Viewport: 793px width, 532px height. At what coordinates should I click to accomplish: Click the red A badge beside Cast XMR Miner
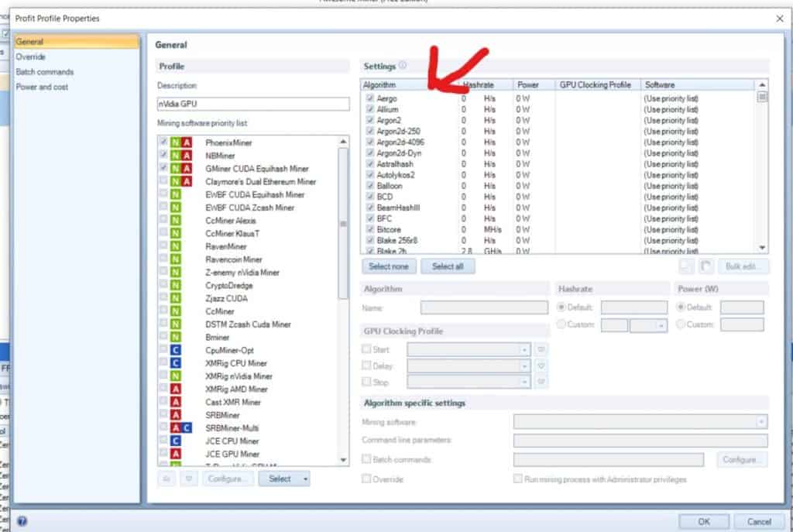(x=176, y=402)
